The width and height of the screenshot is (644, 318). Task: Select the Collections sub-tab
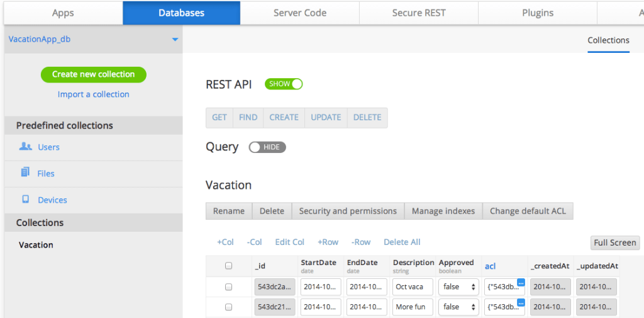pyautogui.click(x=608, y=40)
